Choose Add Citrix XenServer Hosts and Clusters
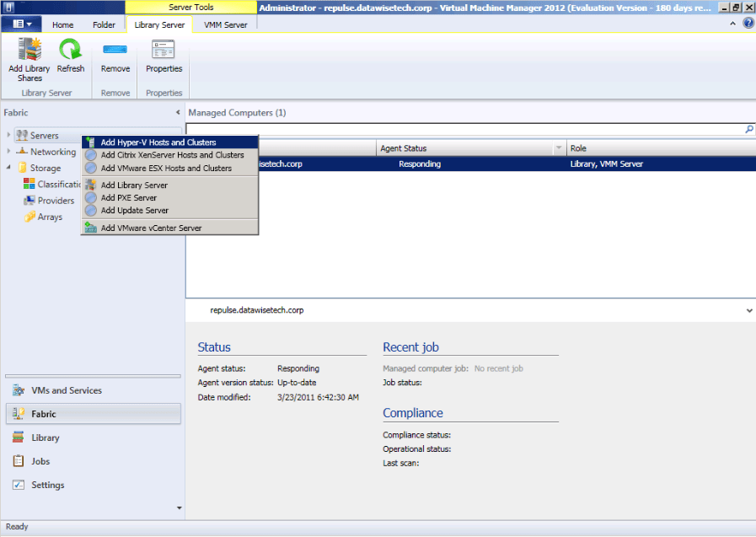Screen dimensions: 756x537 point(169,155)
